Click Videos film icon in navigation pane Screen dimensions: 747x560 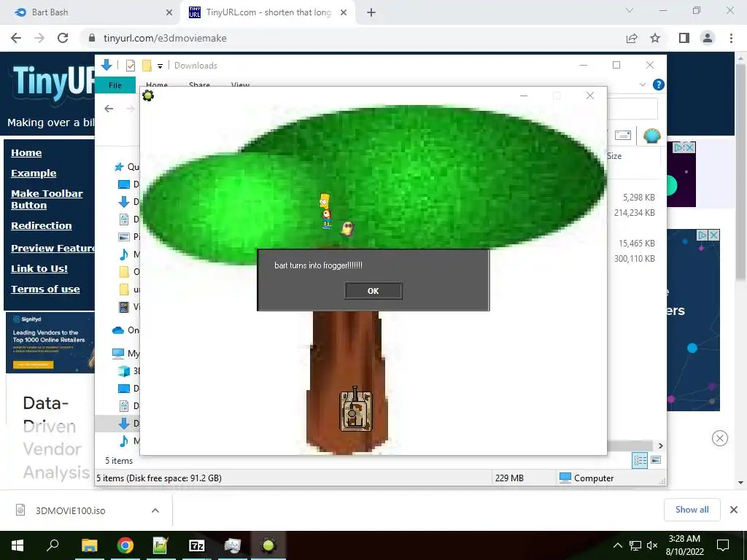[x=124, y=307]
